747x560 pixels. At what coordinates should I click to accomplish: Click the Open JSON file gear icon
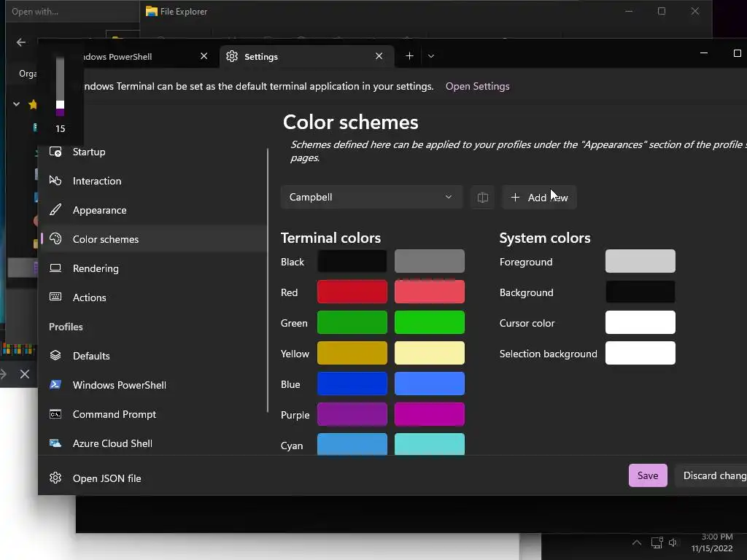pos(55,478)
